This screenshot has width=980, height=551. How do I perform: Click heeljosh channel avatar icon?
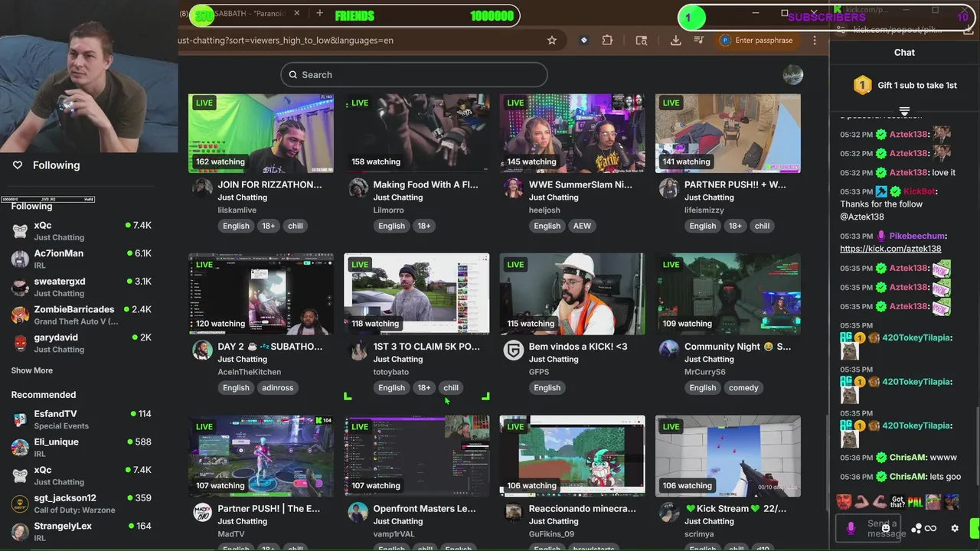(x=513, y=187)
